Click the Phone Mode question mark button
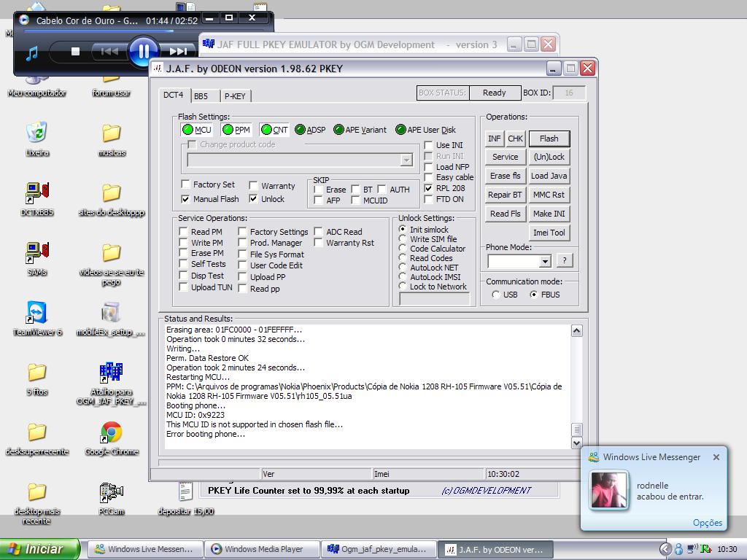The height and width of the screenshot is (560, 747). click(565, 260)
